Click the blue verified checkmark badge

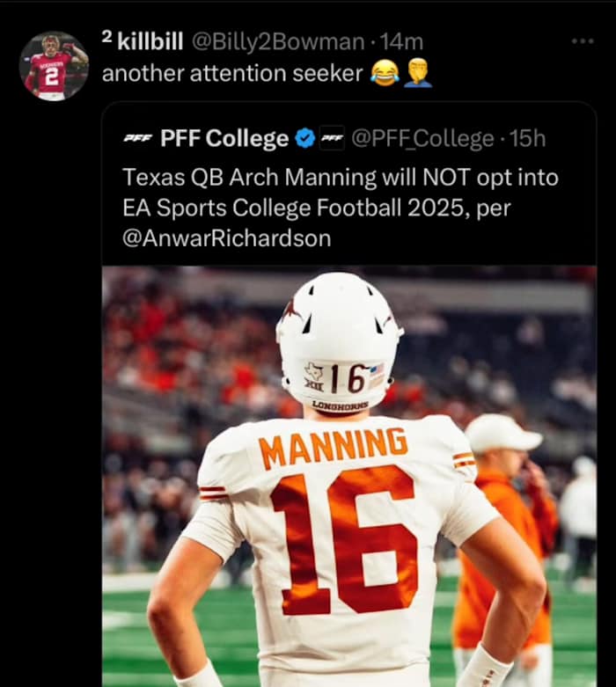click(x=304, y=139)
